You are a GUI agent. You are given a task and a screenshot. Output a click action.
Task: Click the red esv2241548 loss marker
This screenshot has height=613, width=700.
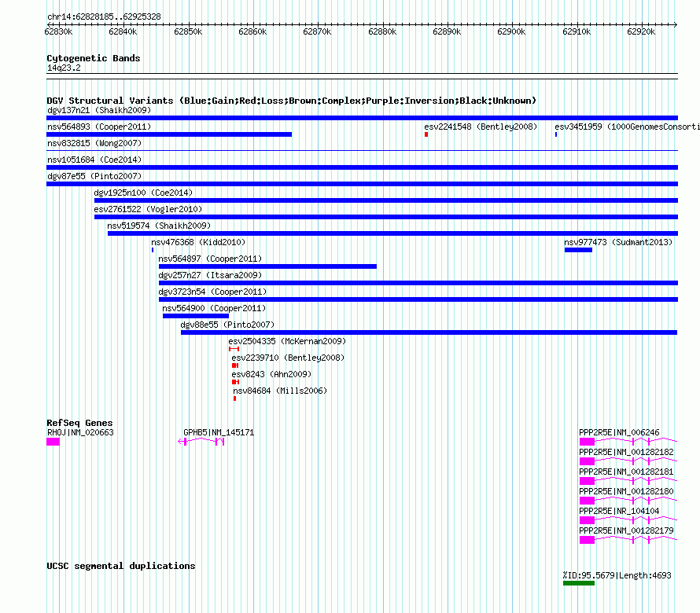pyautogui.click(x=426, y=134)
